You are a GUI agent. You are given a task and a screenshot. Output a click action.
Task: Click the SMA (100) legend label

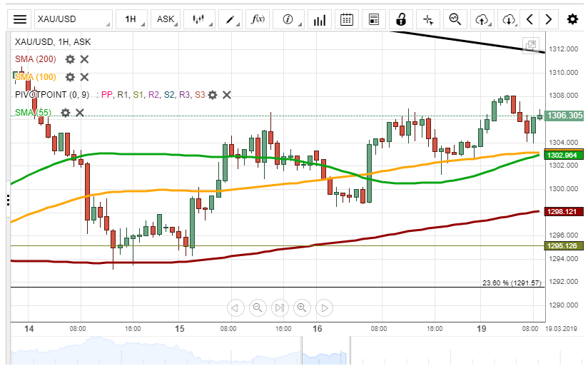36,77
